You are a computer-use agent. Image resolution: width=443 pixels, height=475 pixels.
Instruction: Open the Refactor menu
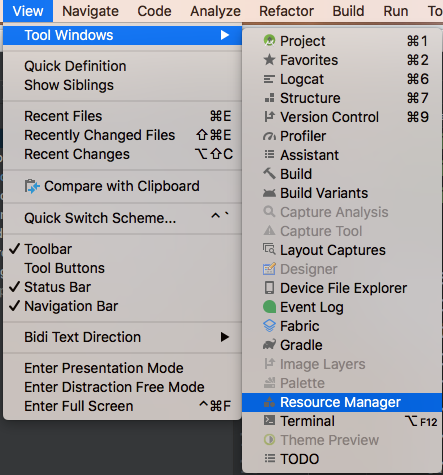point(286,11)
